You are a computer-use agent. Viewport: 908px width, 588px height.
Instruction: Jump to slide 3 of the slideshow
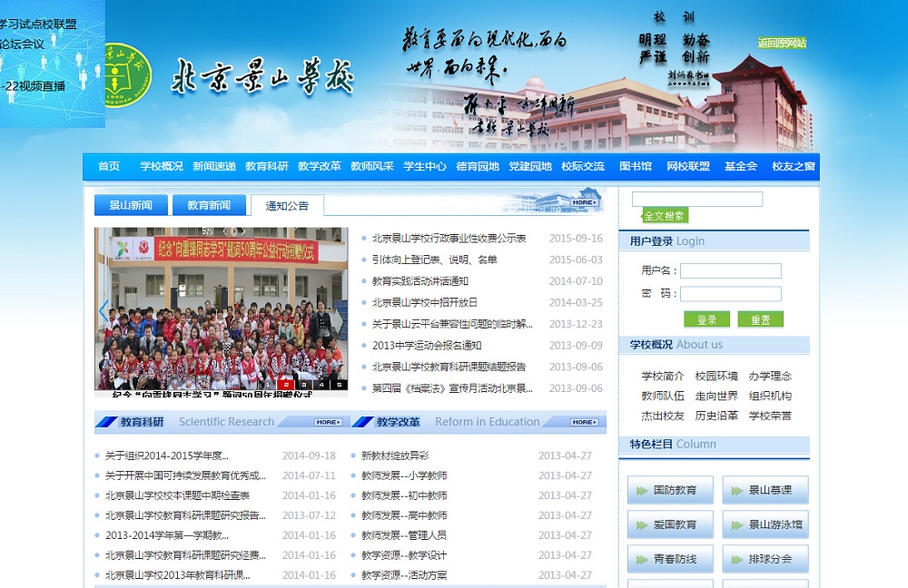coord(303,384)
